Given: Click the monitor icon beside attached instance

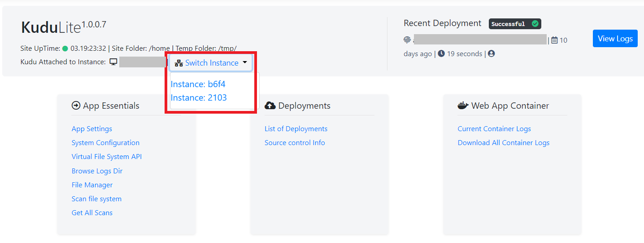Looking at the screenshot, I should pos(113,62).
